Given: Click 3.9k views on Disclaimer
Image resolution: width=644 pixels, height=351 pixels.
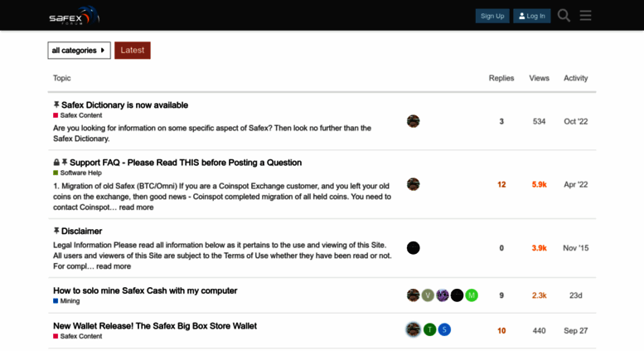Looking at the screenshot, I should point(539,248).
